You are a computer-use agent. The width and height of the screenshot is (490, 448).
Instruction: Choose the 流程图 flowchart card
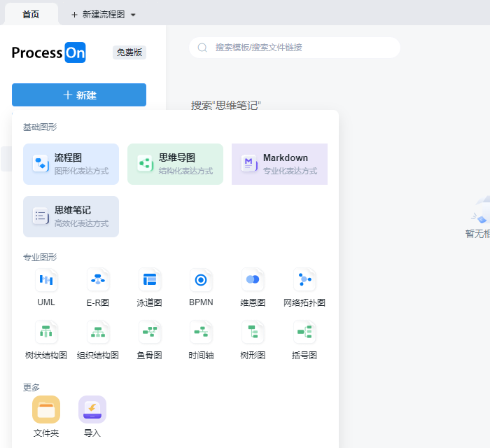pyautogui.click(x=71, y=164)
